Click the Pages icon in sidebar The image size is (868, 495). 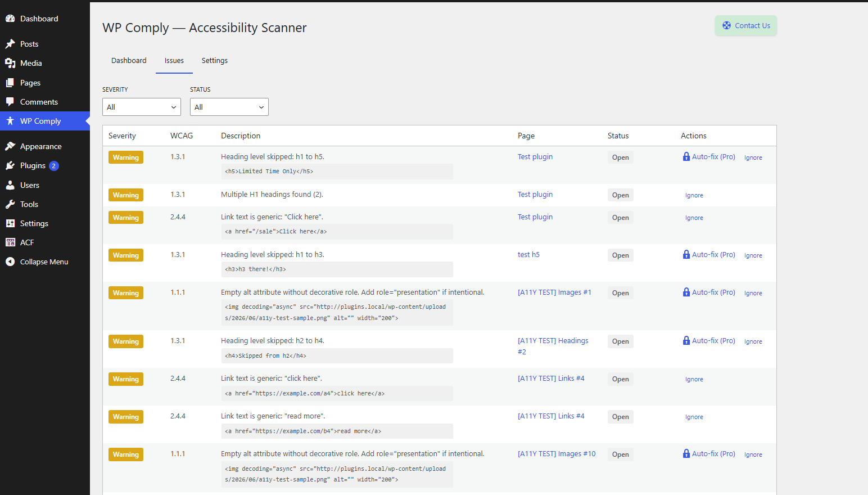[x=10, y=83]
